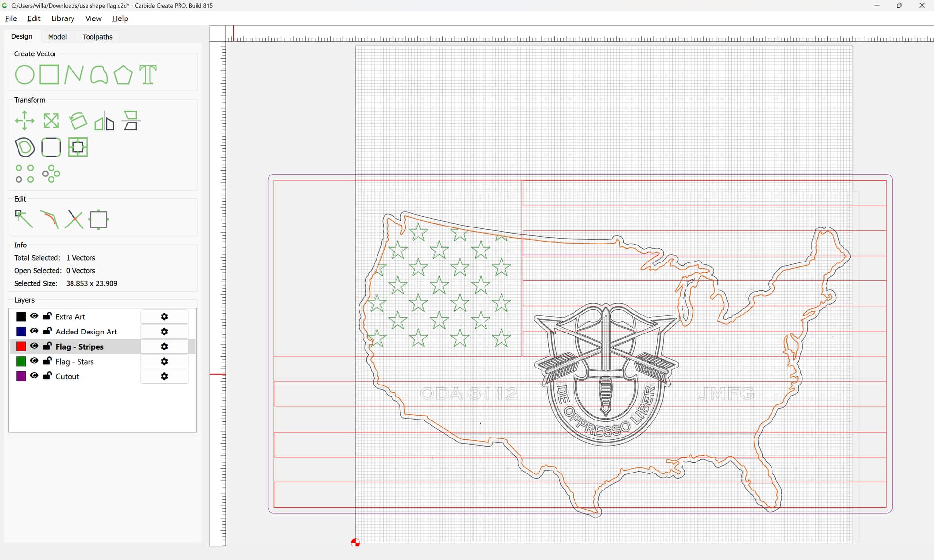Open settings gear for Flag - Stars layer
This screenshot has height=560, width=934.
tap(164, 362)
